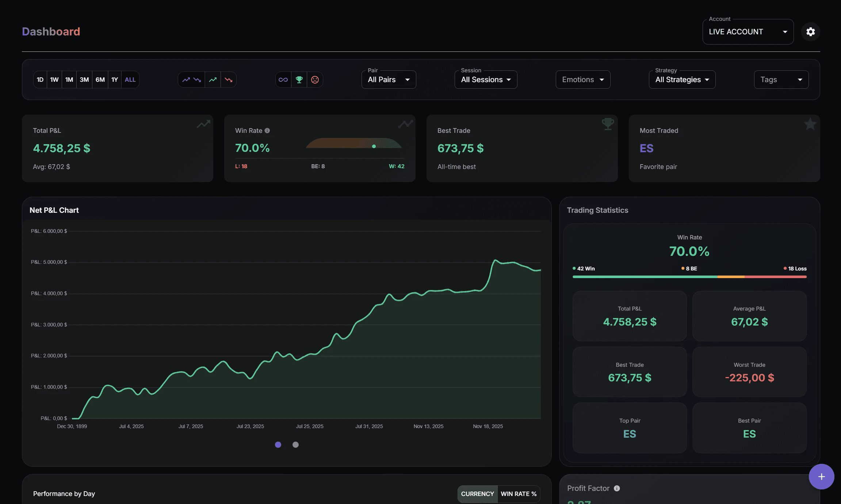Click the trophy icon on Best Trade card
The width and height of the screenshot is (841, 504).
pos(607,124)
